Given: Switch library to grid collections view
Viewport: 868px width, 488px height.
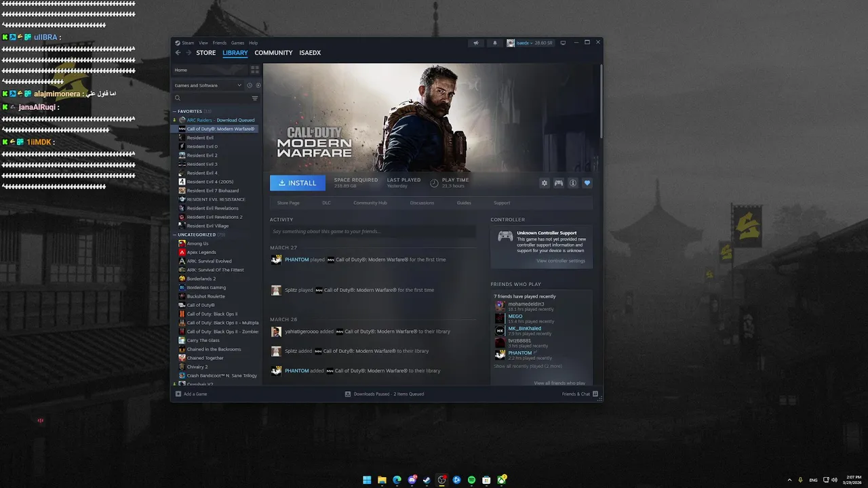Looking at the screenshot, I should (x=255, y=70).
